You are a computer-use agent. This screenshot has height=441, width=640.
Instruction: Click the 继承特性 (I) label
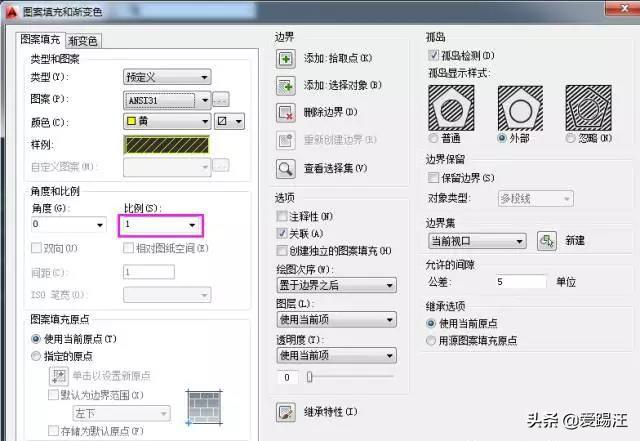click(330, 412)
